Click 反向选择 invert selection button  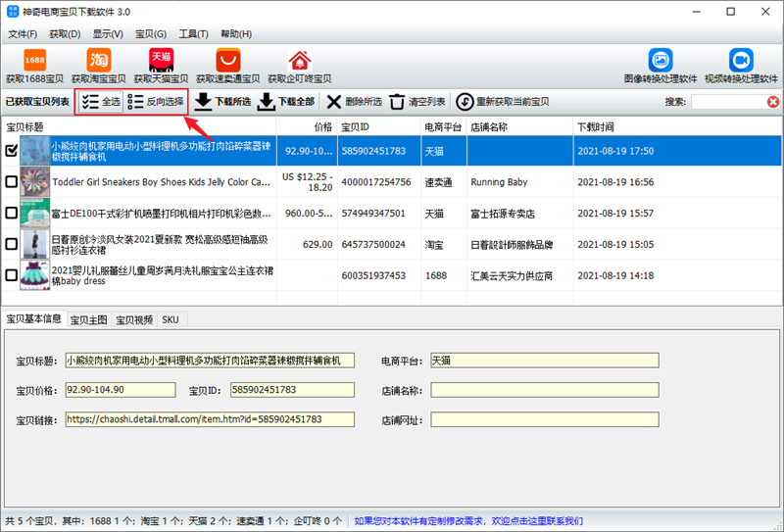coord(156,101)
